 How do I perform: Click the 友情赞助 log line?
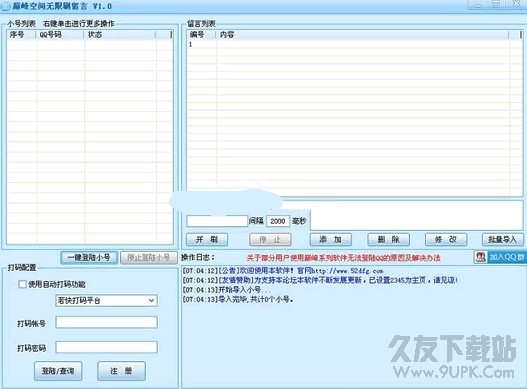click(x=320, y=280)
